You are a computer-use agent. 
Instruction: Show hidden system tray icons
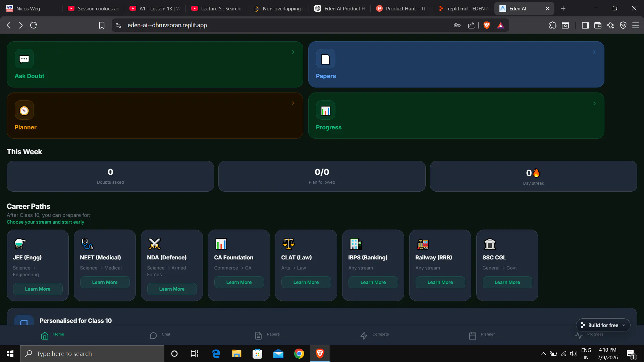click(543, 354)
